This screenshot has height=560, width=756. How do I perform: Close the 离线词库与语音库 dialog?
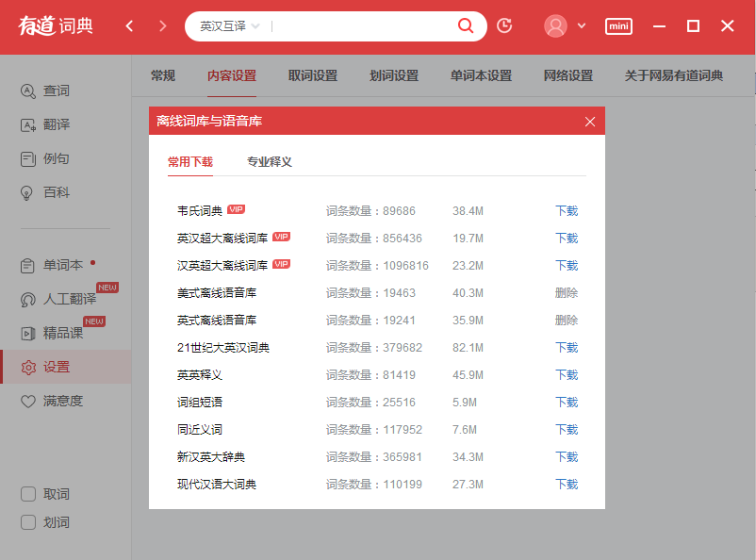590,121
